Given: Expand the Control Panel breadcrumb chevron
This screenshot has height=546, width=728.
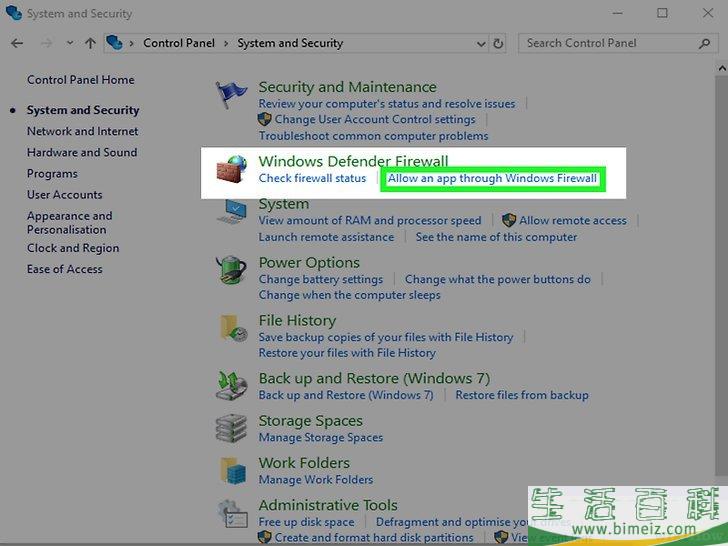Looking at the screenshot, I should [228, 43].
